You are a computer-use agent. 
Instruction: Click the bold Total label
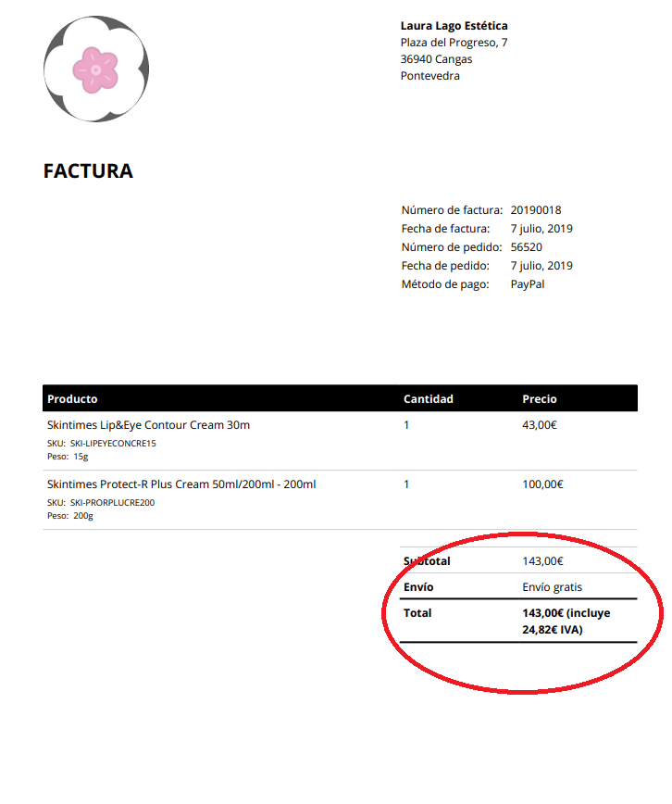coord(417,613)
